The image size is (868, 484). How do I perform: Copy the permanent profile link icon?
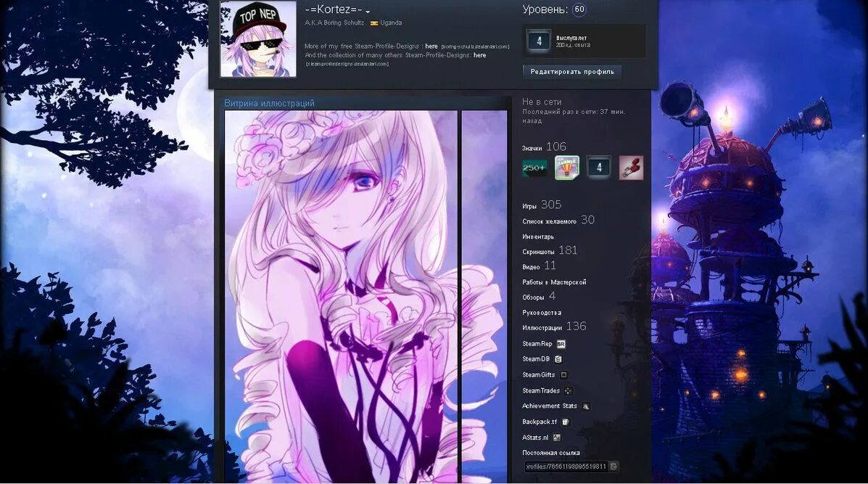613,467
